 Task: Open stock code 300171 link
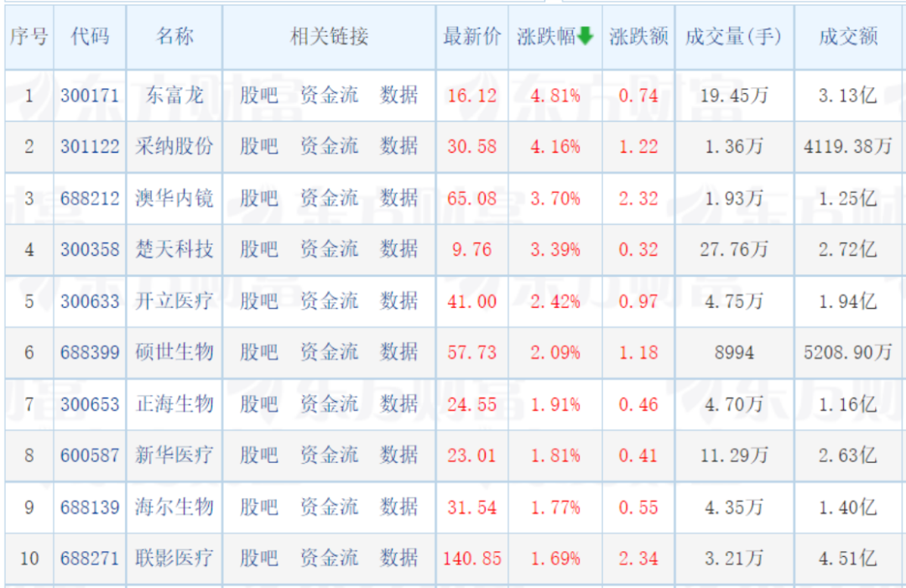[x=90, y=96]
